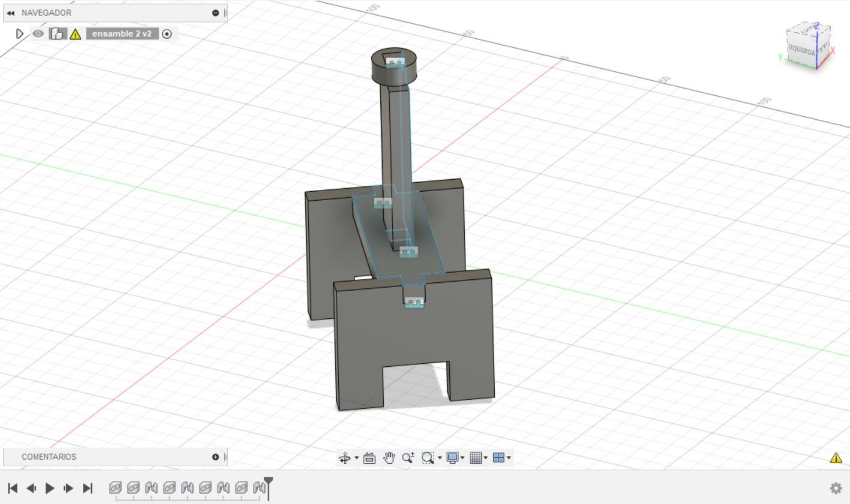The image size is (850, 504).
Task: Click the timeline end marker handle
Action: pos(269,482)
